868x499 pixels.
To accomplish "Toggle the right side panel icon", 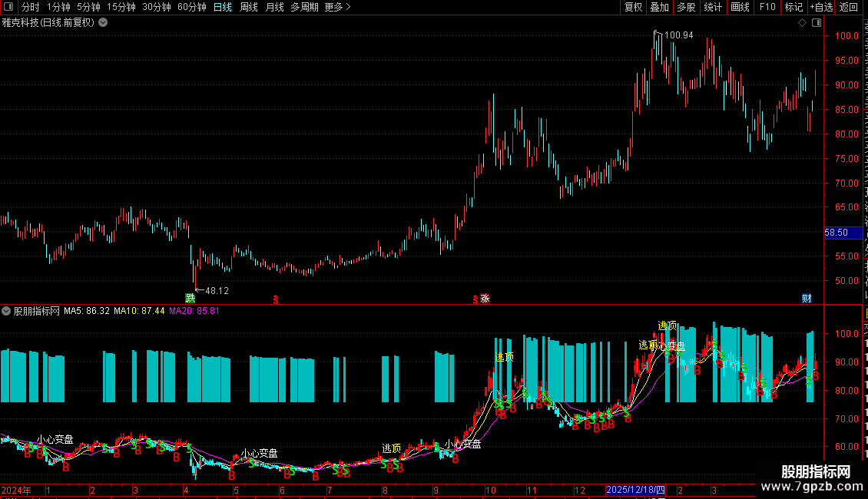I will tap(817, 23).
